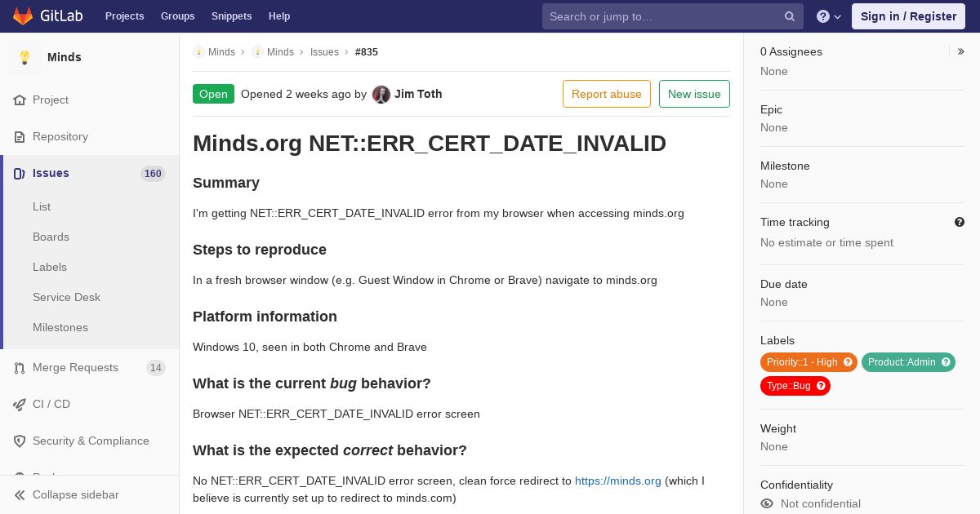Click the Time tracking help icon
Image resolution: width=980 pixels, height=514 pixels.
(x=960, y=222)
